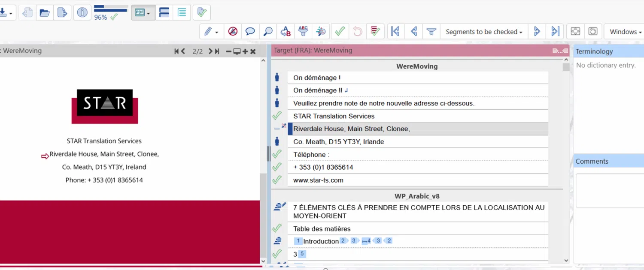Click the crossed-out red circle icon

[233, 31]
